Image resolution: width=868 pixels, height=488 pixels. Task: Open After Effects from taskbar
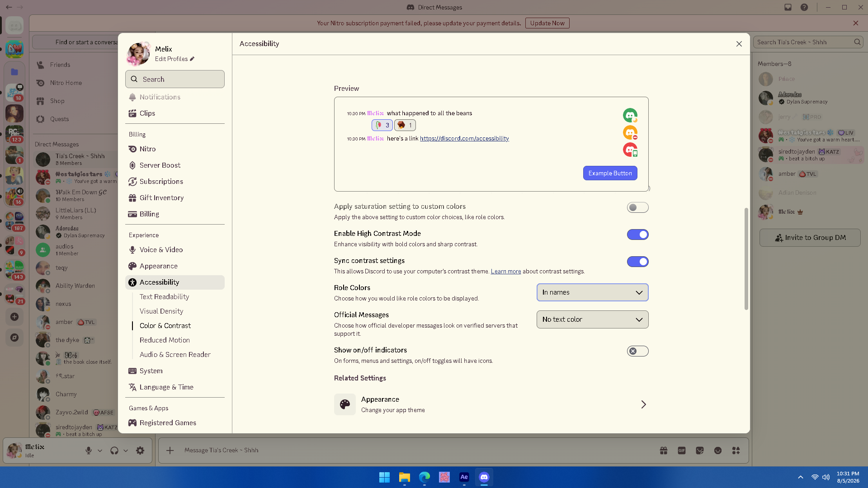pyautogui.click(x=464, y=477)
